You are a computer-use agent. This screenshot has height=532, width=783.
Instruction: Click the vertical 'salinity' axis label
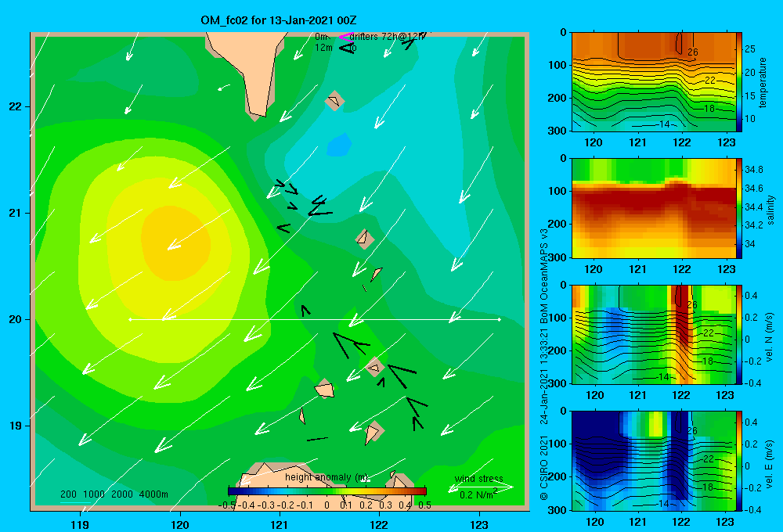pyautogui.click(x=770, y=210)
